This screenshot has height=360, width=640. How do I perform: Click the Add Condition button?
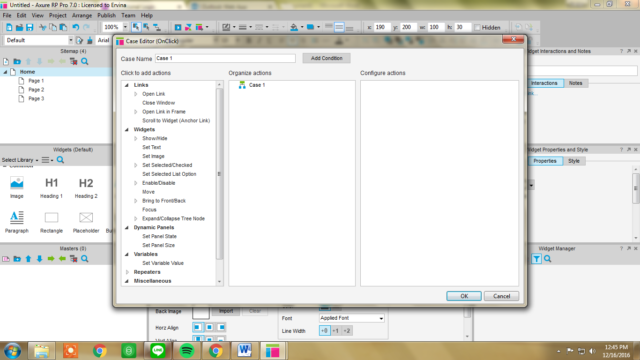pyautogui.click(x=327, y=58)
